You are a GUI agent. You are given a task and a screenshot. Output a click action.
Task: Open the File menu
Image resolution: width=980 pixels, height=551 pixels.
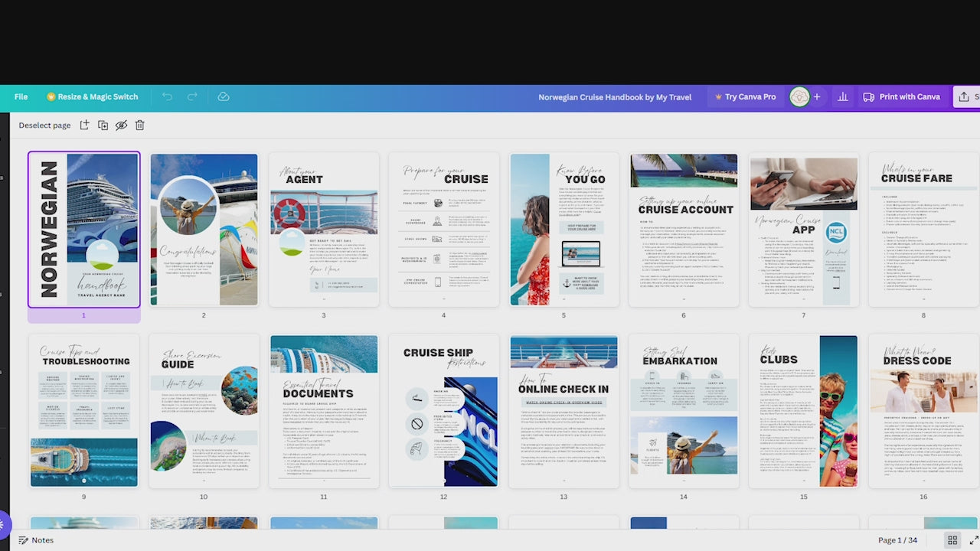[21, 97]
